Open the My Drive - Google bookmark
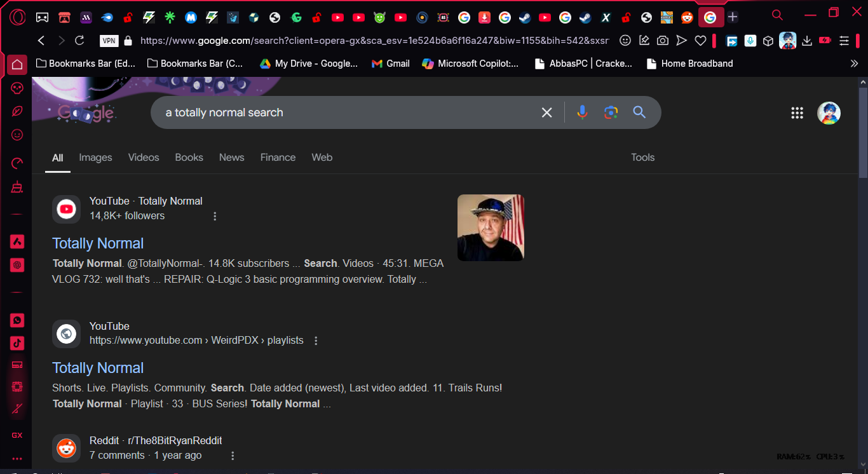The width and height of the screenshot is (868, 474). [309, 64]
